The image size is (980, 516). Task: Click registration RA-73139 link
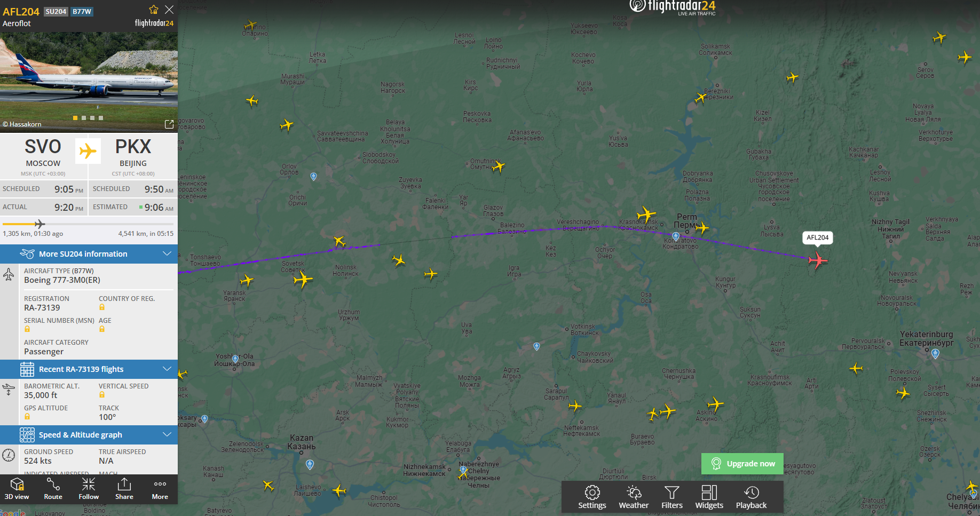click(42, 308)
